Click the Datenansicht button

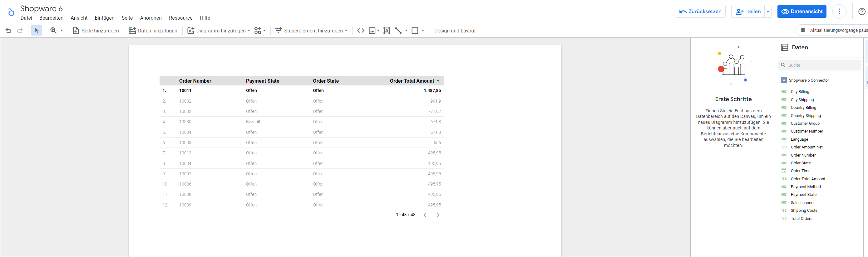[802, 12]
